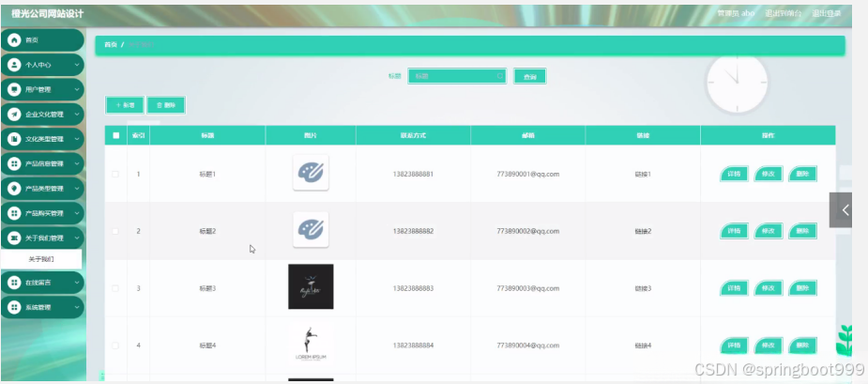Click 修改 for row 标题3
The height and width of the screenshot is (384, 868).
tap(769, 288)
